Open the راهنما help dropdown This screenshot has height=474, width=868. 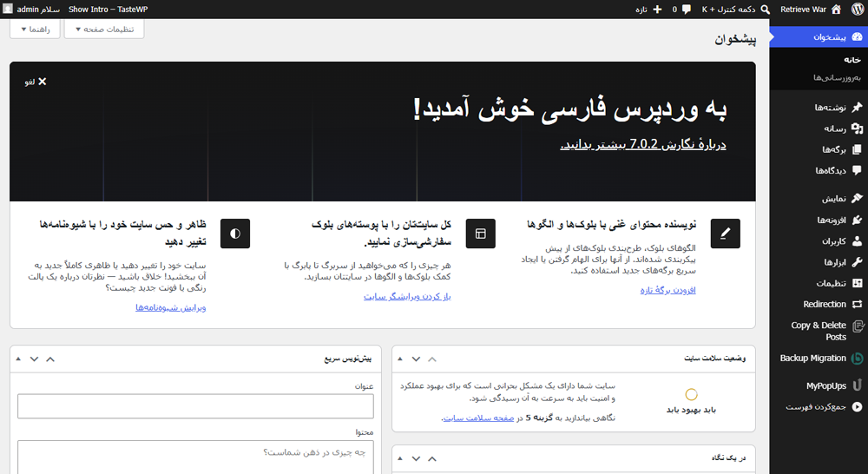click(x=35, y=30)
